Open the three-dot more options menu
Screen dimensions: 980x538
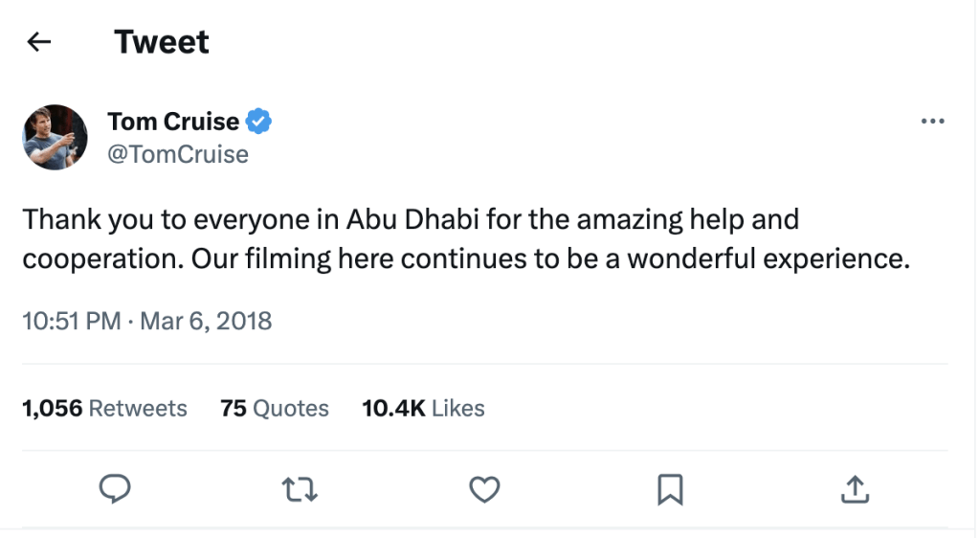click(x=931, y=122)
